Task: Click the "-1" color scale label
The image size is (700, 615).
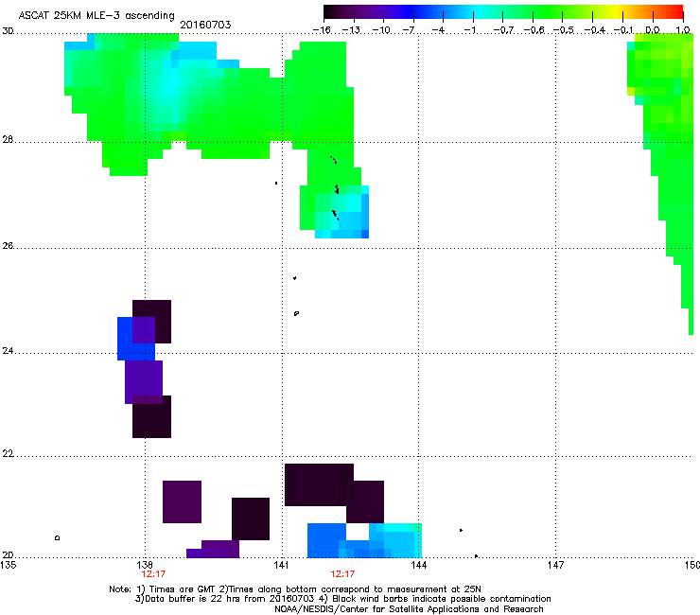Action: (469, 30)
